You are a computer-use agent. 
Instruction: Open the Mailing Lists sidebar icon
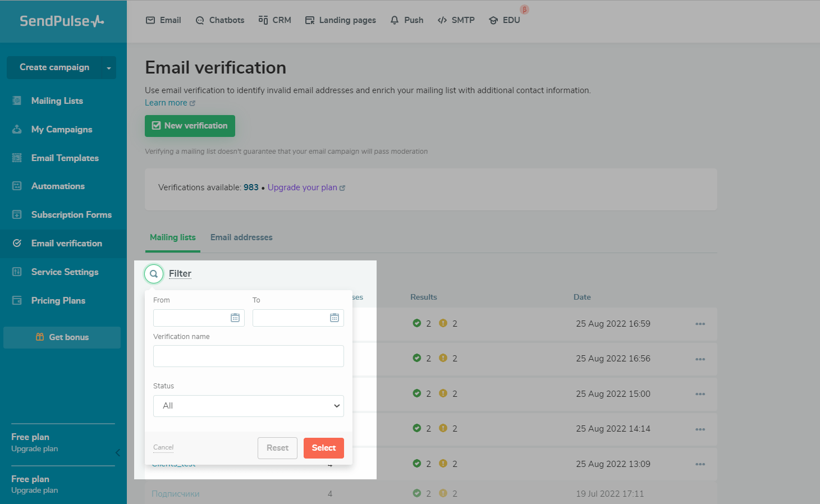17,100
